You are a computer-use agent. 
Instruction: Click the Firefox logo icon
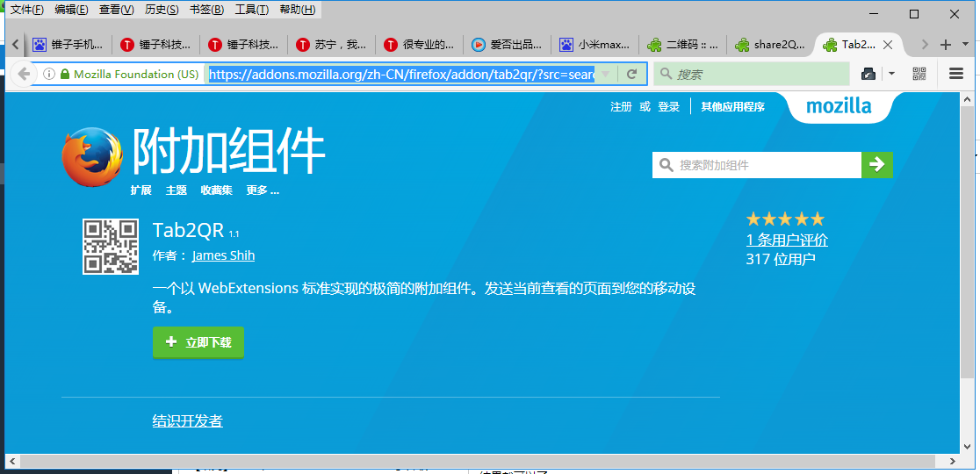click(92, 157)
